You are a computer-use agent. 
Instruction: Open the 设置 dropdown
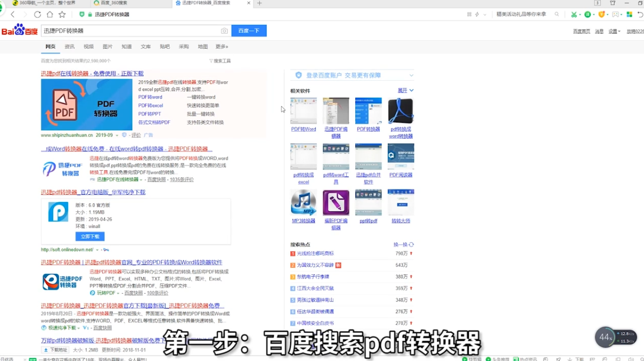pos(614,31)
